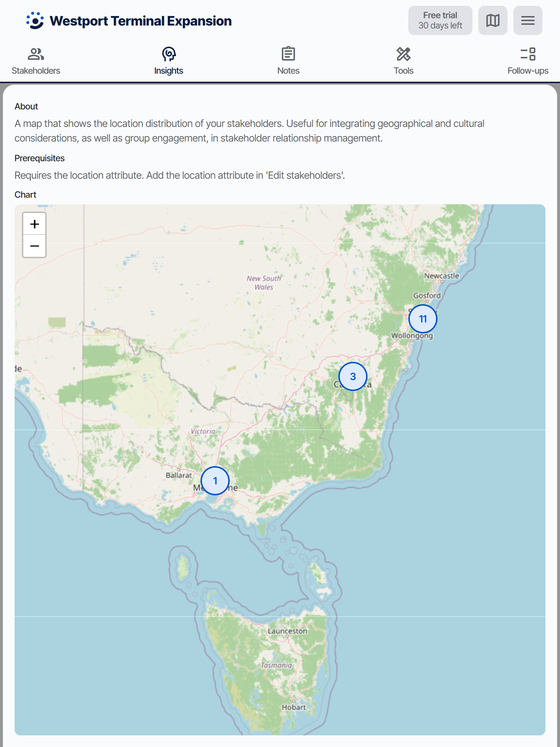
Task: Click the Westport Terminal Expansion project title
Action: (141, 21)
